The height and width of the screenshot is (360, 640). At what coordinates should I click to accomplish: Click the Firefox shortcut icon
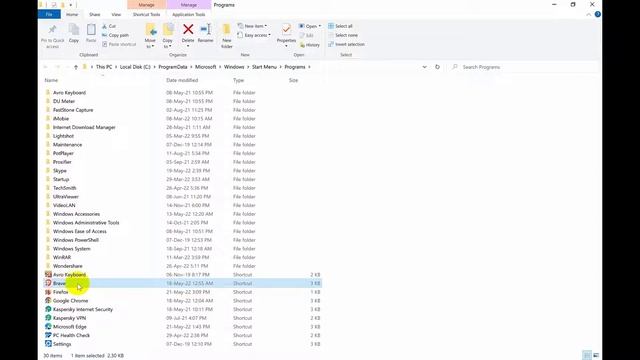pos(48,292)
